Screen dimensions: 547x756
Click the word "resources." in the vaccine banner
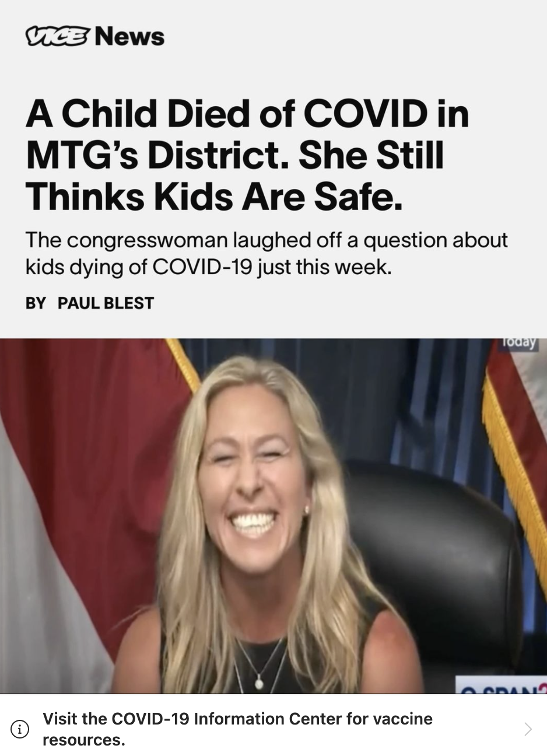coord(84,740)
